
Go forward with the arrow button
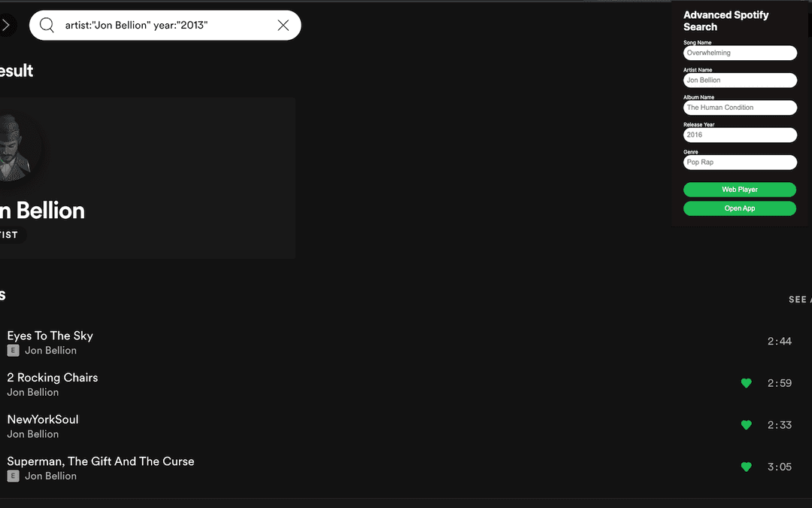coord(6,25)
